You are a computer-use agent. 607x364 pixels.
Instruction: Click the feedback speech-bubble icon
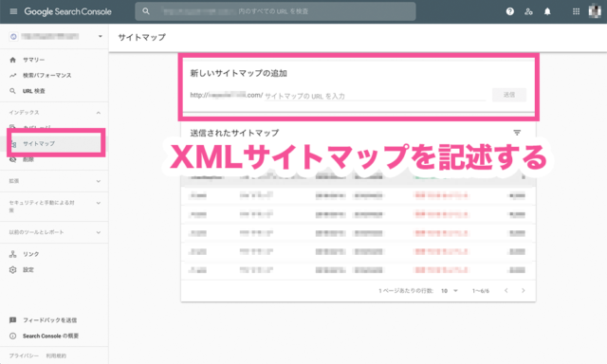click(x=12, y=320)
